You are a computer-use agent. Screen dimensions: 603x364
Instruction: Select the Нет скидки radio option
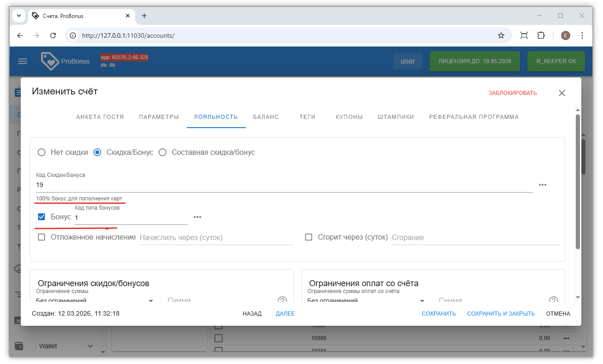click(x=42, y=153)
